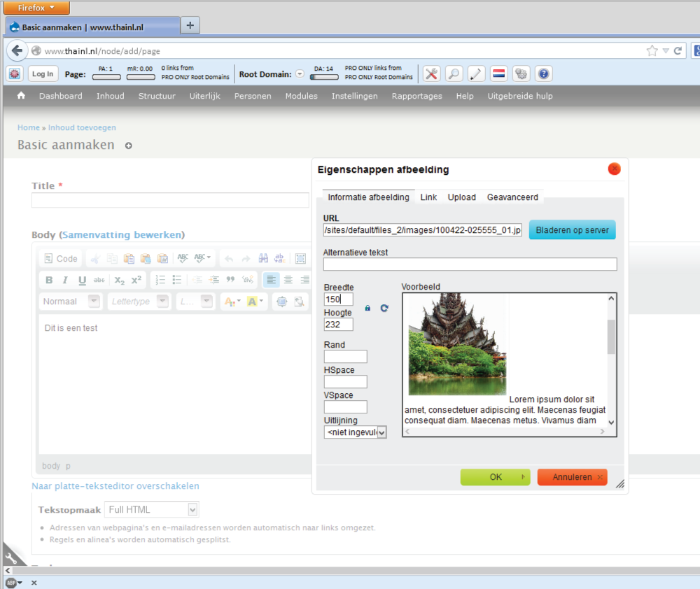Click the reset image size icon
700x589 pixels.
point(384,308)
